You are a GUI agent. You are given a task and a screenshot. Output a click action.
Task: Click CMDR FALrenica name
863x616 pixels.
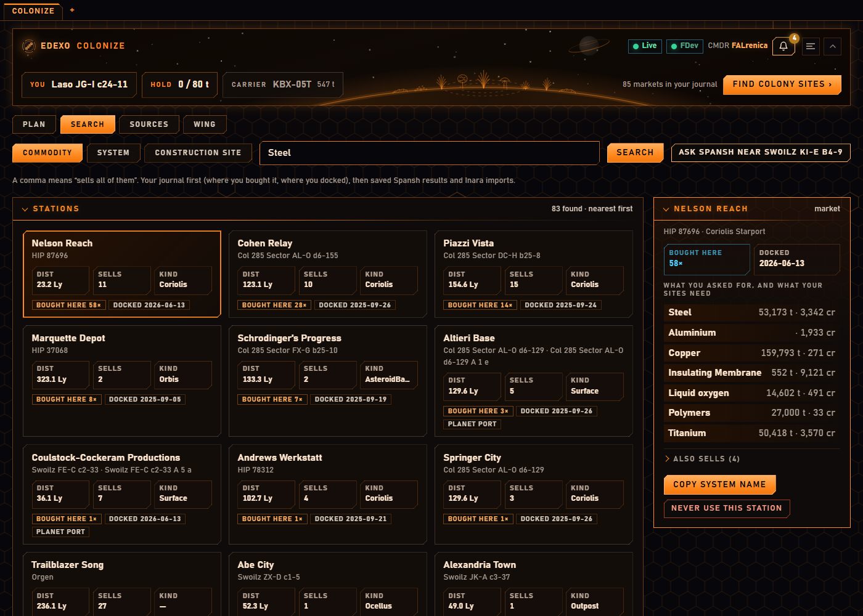[738, 46]
